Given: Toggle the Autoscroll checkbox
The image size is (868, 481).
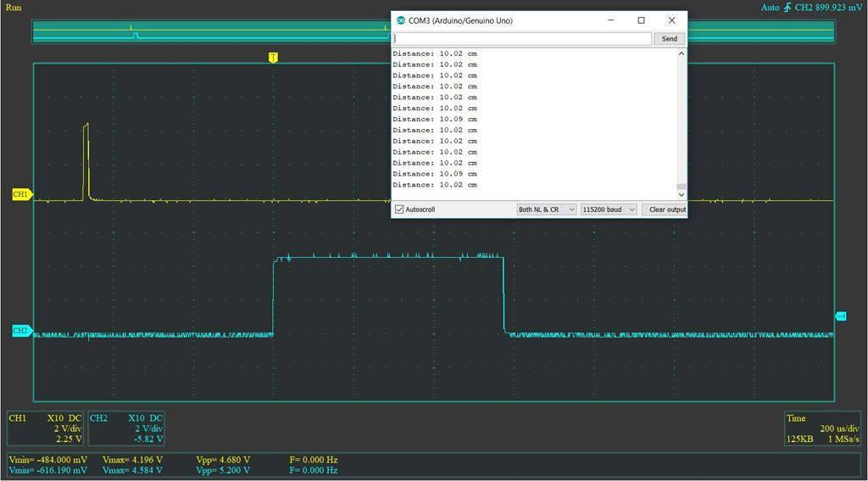Looking at the screenshot, I should [400, 210].
